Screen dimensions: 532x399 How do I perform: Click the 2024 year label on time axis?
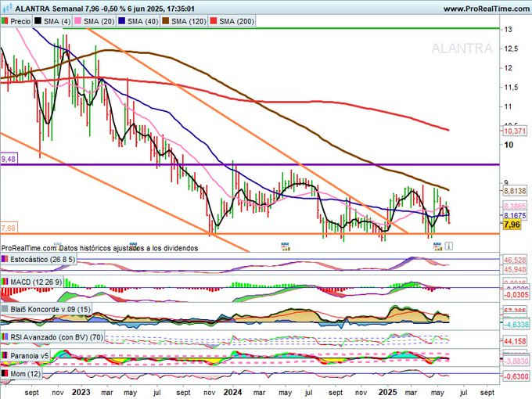tap(233, 392)
